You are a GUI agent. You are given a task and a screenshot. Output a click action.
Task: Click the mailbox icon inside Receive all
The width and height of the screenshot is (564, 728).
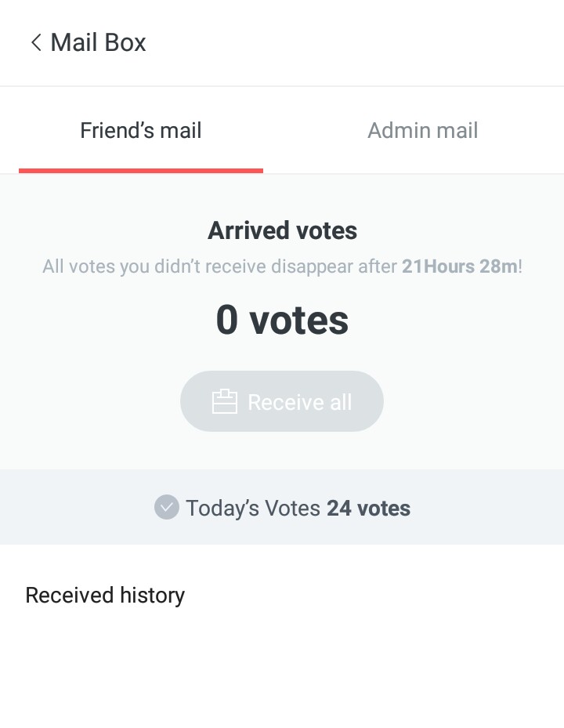224,402
